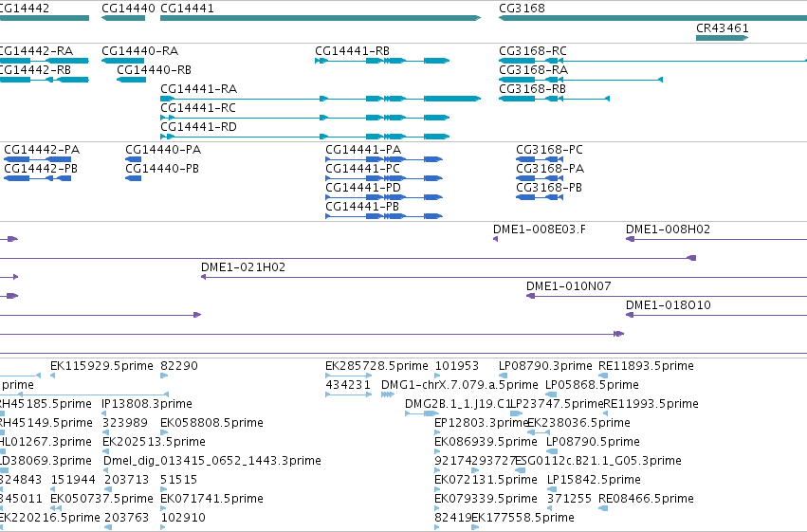Click feature 203713 label
The image size is (807, 532).
(127, 480)
